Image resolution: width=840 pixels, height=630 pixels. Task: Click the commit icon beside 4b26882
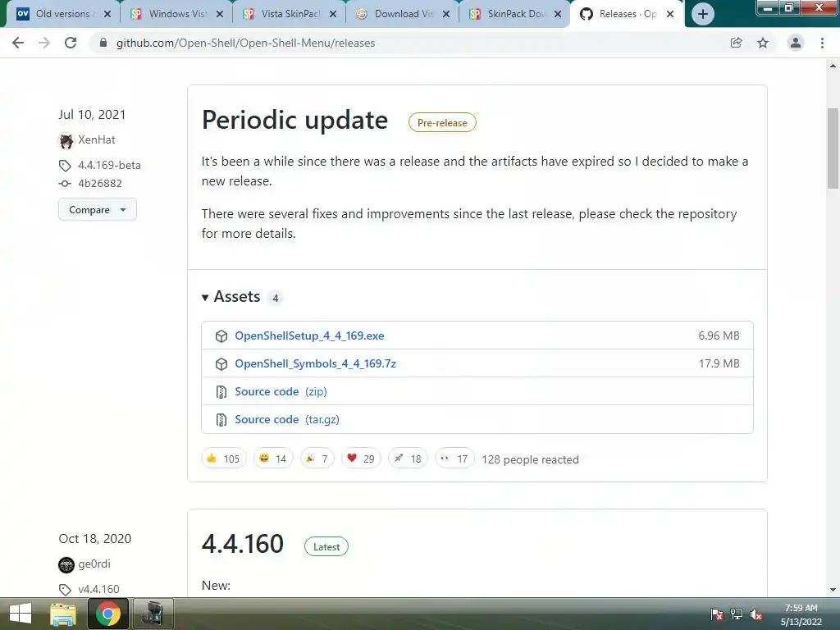(65, 183)
